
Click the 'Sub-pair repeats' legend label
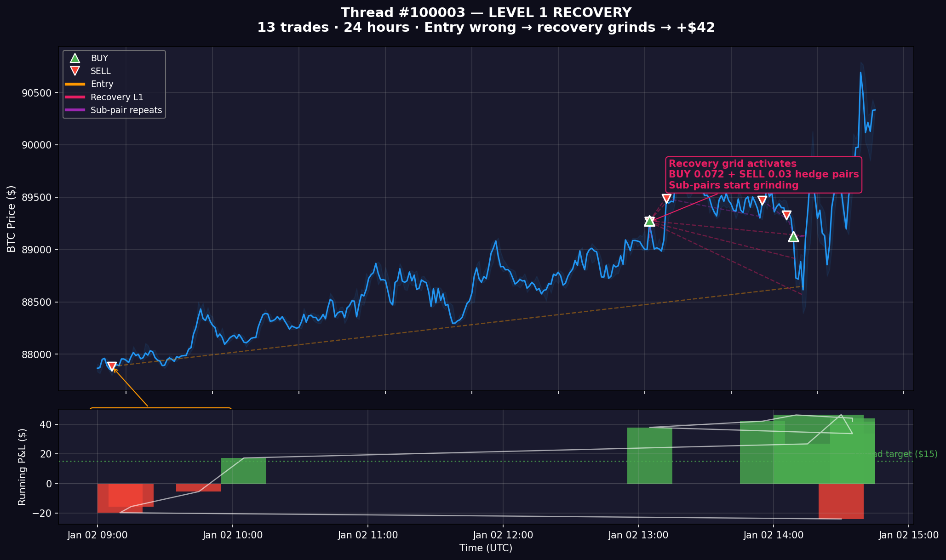(126, 110)
